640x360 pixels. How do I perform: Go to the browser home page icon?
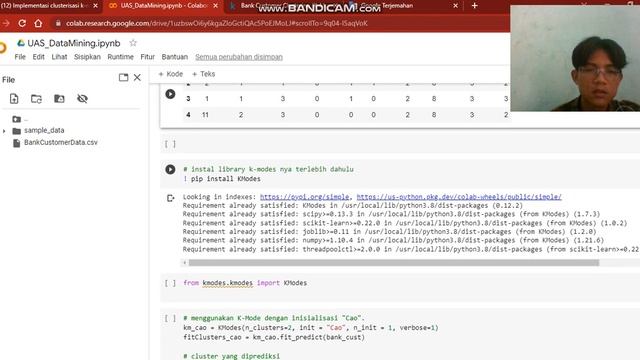pyautogui.click(x=38, y=23)
